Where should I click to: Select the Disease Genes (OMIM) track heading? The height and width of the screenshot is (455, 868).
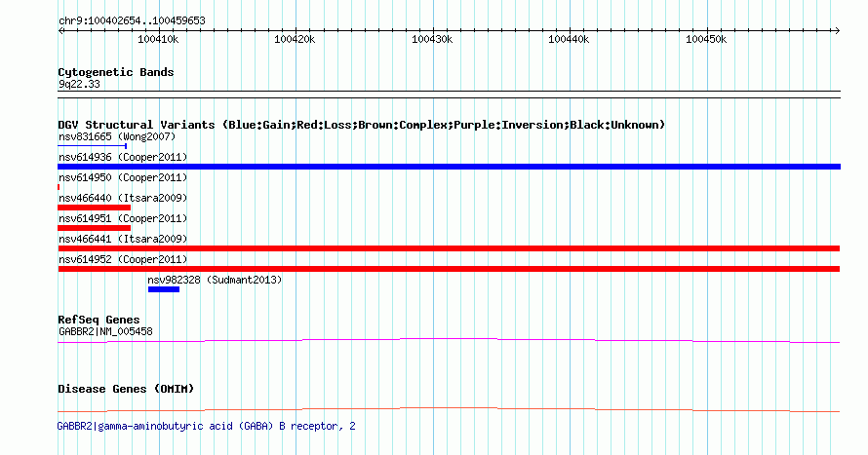(x=126, y=389)
